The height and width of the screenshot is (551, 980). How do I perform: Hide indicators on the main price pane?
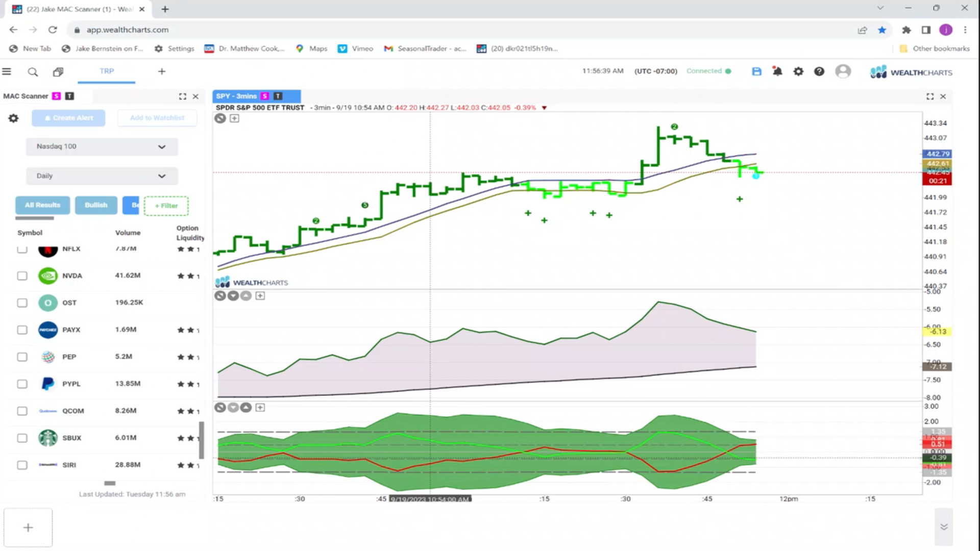click(x=220, y=118)
